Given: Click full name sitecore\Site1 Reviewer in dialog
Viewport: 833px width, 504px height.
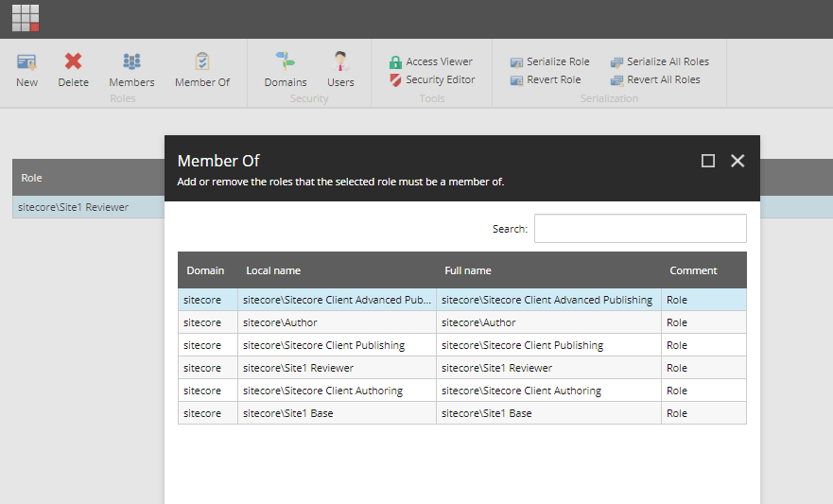Looking at the screenshot, I should coord(548,368).
